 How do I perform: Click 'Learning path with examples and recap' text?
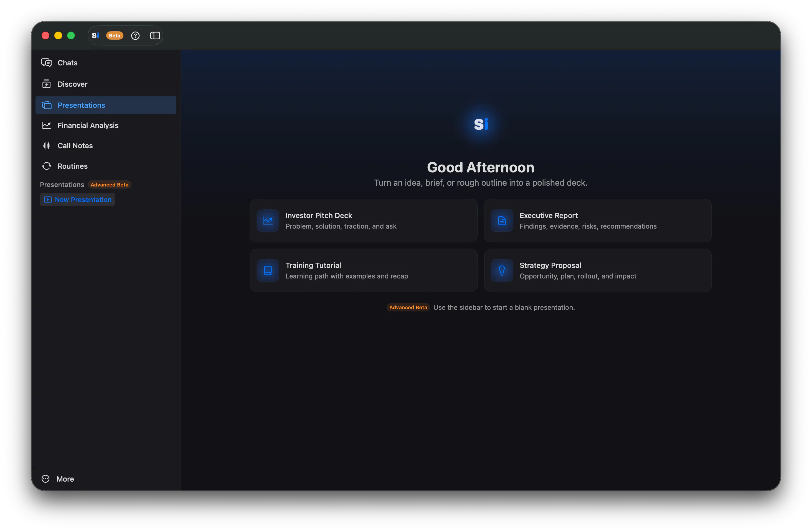click(x=347, y=276)
